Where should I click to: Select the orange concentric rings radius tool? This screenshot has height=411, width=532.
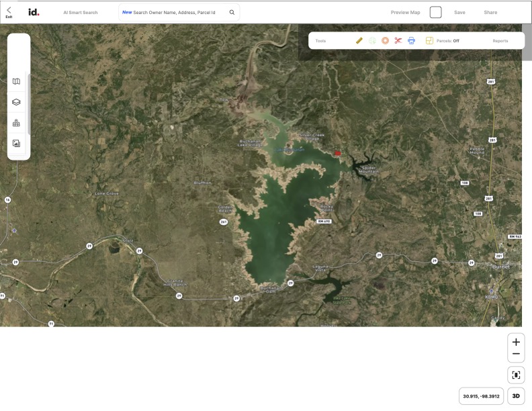pos(385,41)
